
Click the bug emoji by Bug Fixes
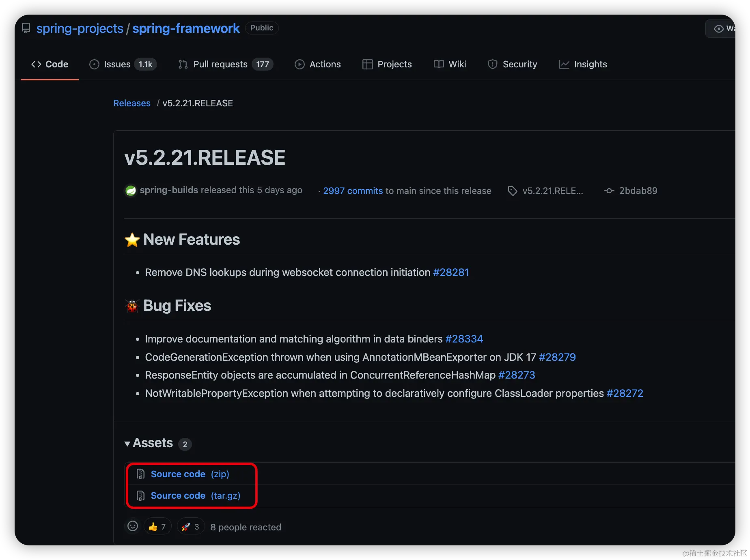132,306
